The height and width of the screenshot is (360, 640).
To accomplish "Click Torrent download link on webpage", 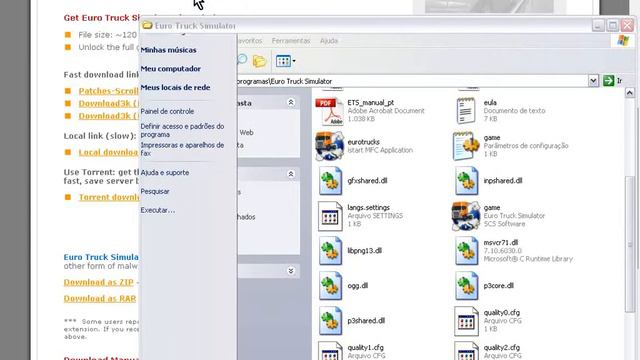I will pyautogui.click(x=109, y=197).
